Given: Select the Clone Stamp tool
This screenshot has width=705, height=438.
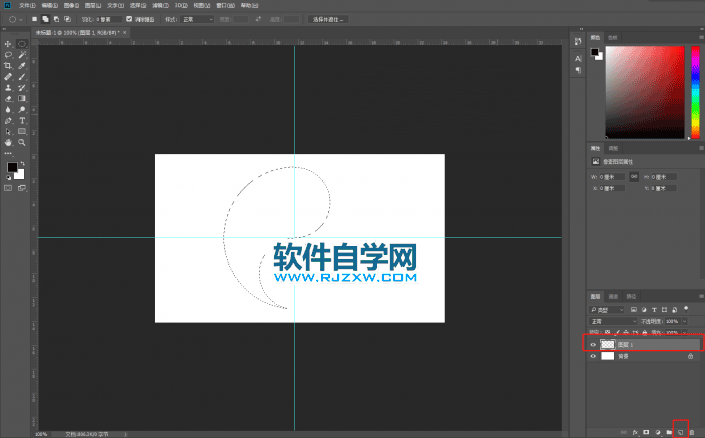Looking at the screenshot, I should coord(8,88).
